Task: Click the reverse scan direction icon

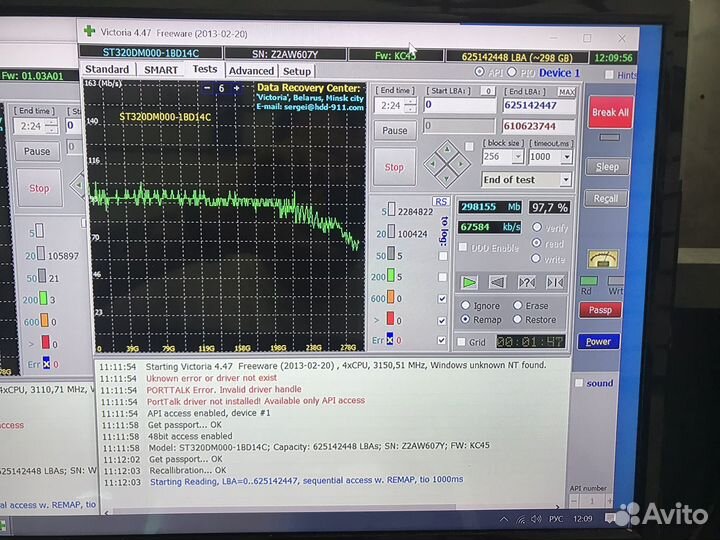Action: (497, 282)
